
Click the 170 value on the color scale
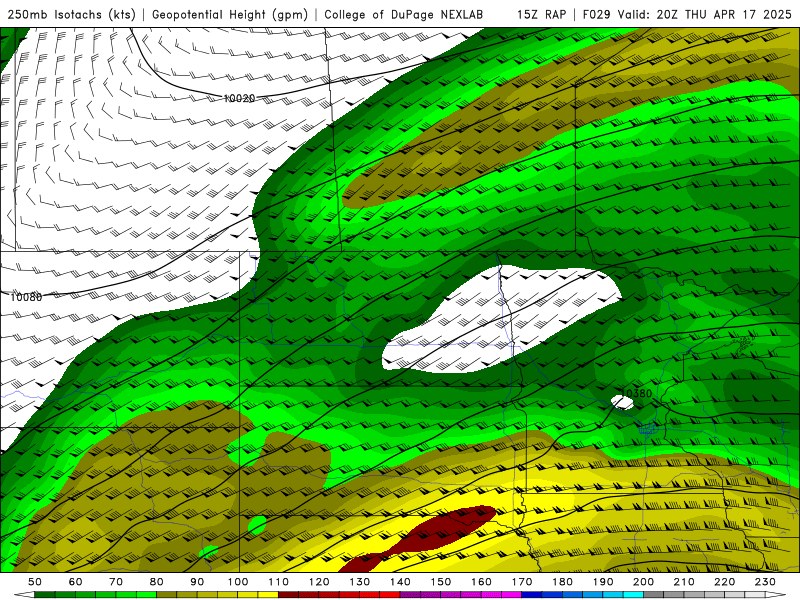522,582
